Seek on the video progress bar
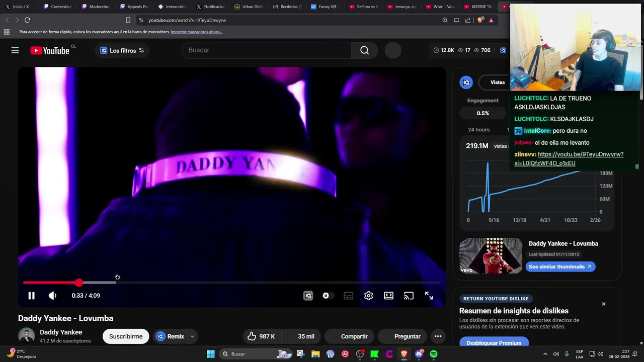This screenshot has width=644, height=362. tap(231, 283)
